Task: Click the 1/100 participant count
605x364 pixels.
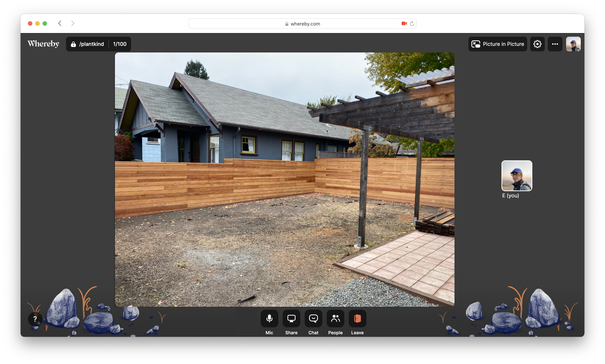Action: [x=120, y=44]
